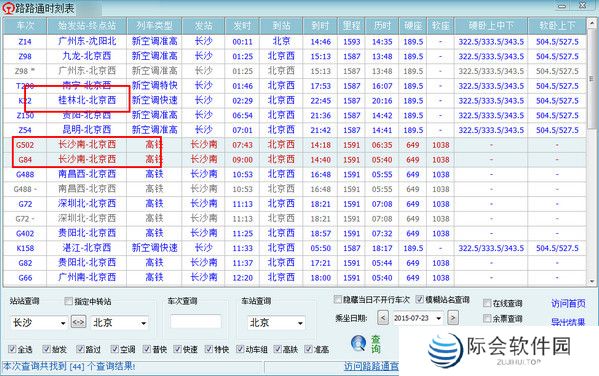The width and height of the screenshot is (599, 376).
Task: Select train Z54 昆明-北京西 row
Action: [294, 130]
